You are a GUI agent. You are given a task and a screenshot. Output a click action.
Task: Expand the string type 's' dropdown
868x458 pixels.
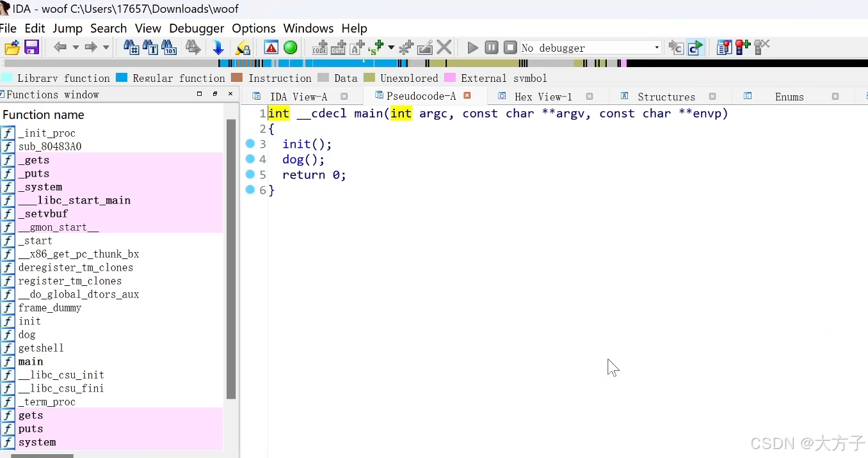[x=391, y=47]
